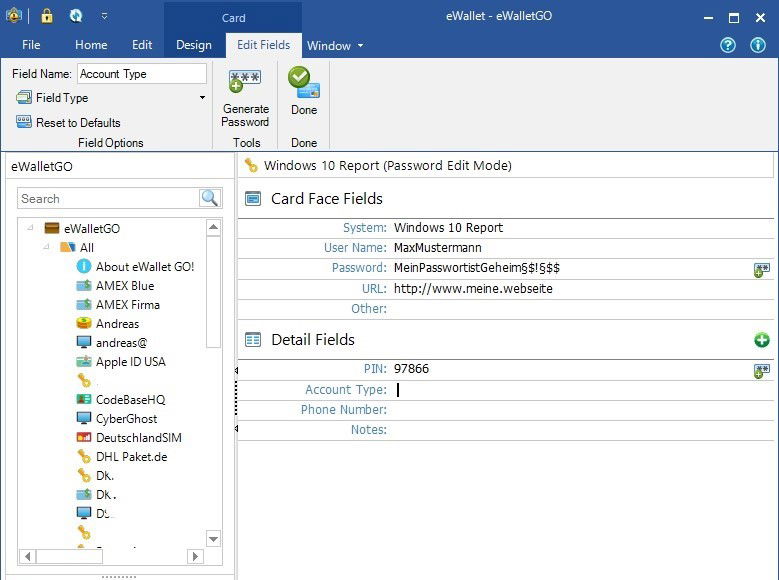
Task: Click in the Search box
Action: 108,198
